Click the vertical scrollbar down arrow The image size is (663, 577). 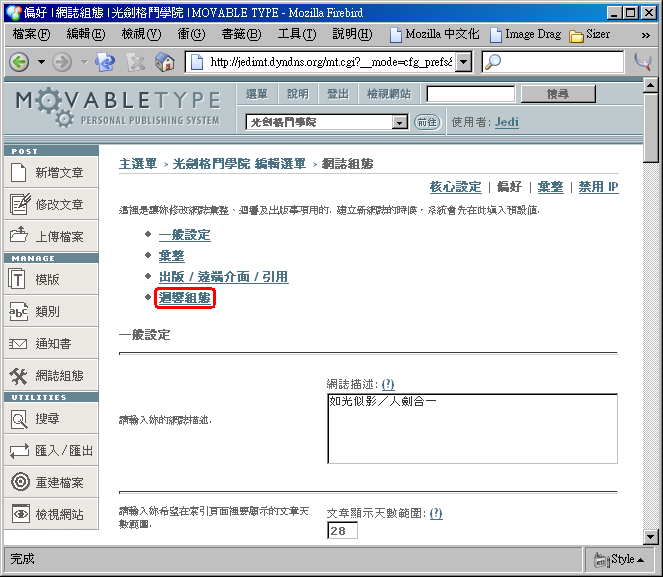pos(650,537)
